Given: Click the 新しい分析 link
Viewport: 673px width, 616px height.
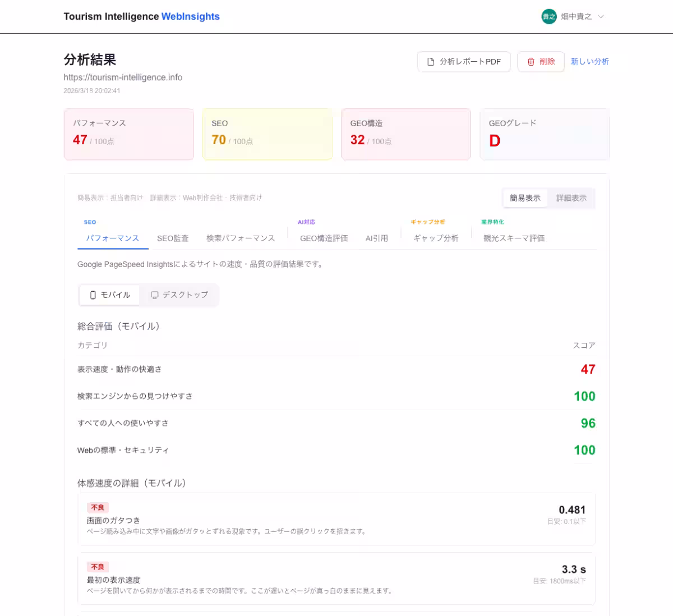Looking at the screenshot, I should click(x=589, y=62).
